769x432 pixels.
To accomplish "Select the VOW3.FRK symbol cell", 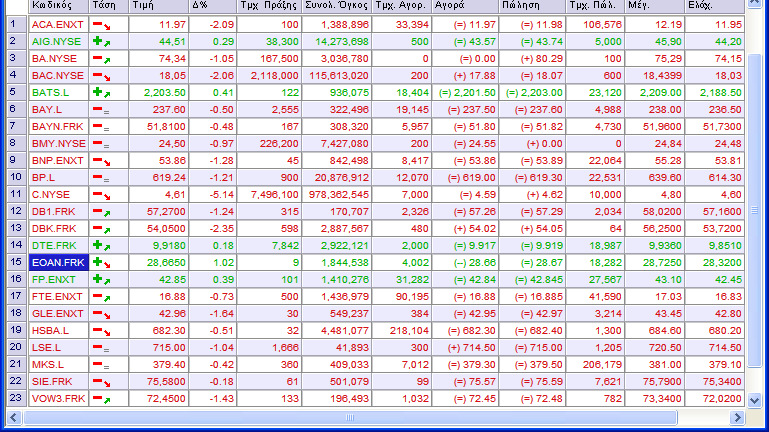I will coord(59,399).
